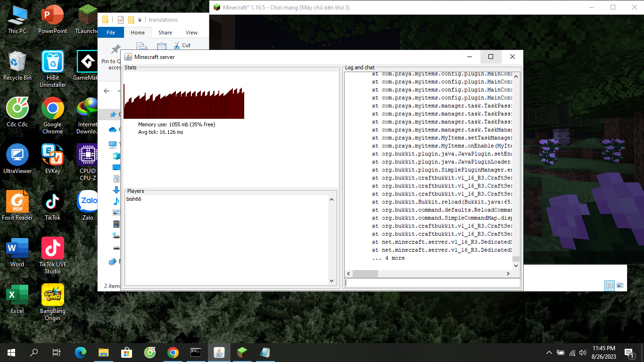Open the File tab in Explorer
The height and width of the screenshot is (362, 644).
coord(111,33)
